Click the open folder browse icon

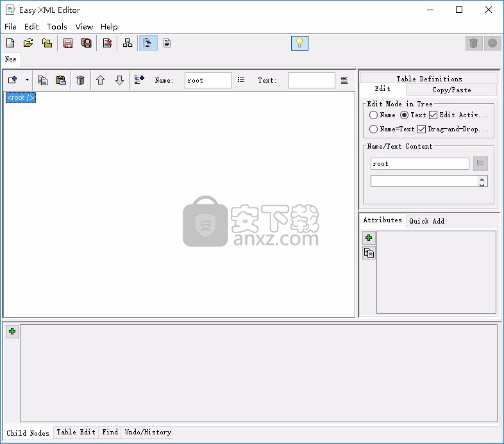(47, 43)
